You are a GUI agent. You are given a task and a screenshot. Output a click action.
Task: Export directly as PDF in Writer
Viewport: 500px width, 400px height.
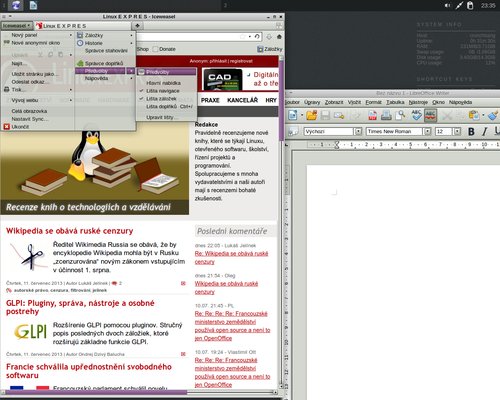click(372, 115)
